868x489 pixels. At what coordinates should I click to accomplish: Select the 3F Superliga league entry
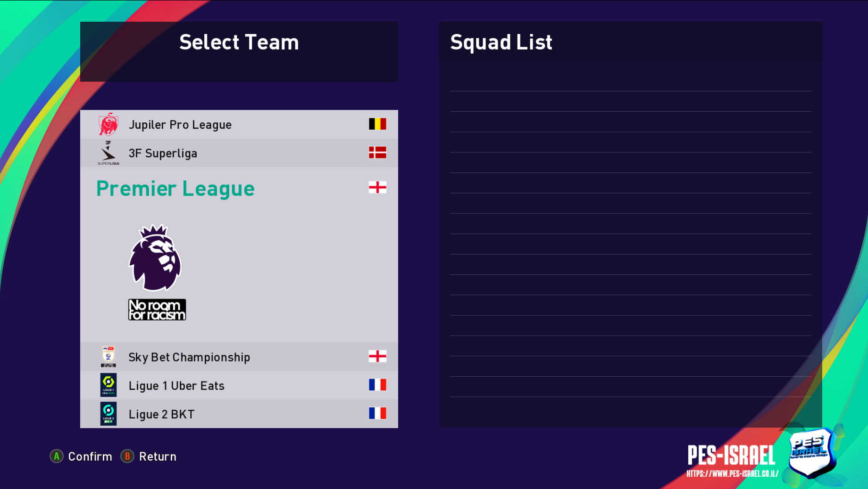163,153
